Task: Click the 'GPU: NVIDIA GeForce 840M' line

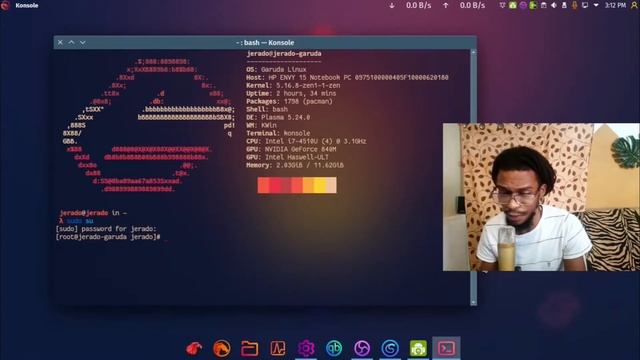Action: (x=291, y=149)
